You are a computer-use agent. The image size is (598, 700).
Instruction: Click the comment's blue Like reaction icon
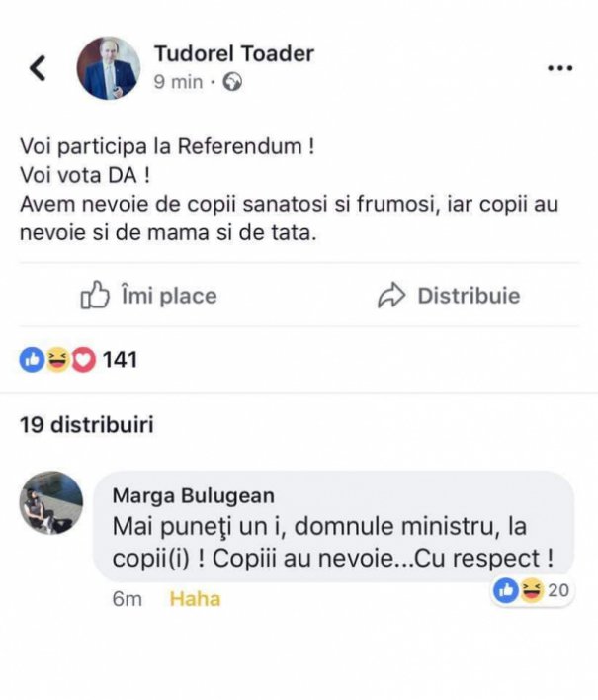click(505, 591)
